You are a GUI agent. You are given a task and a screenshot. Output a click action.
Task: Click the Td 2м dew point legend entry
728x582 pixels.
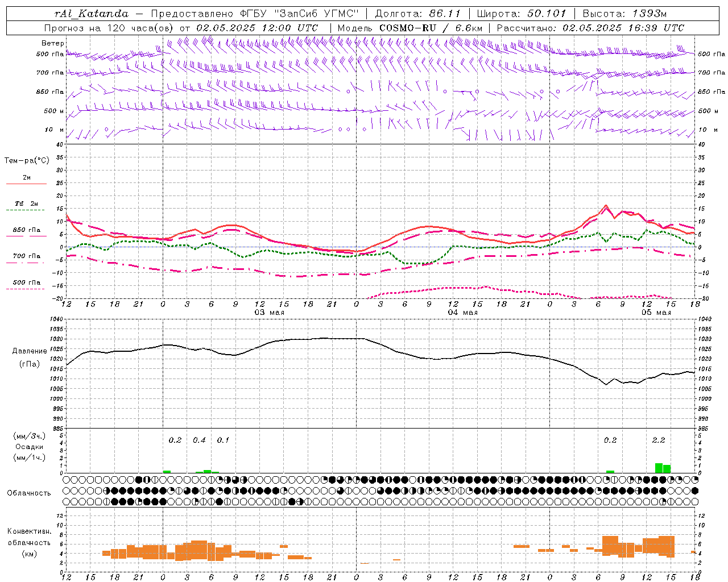27,203
